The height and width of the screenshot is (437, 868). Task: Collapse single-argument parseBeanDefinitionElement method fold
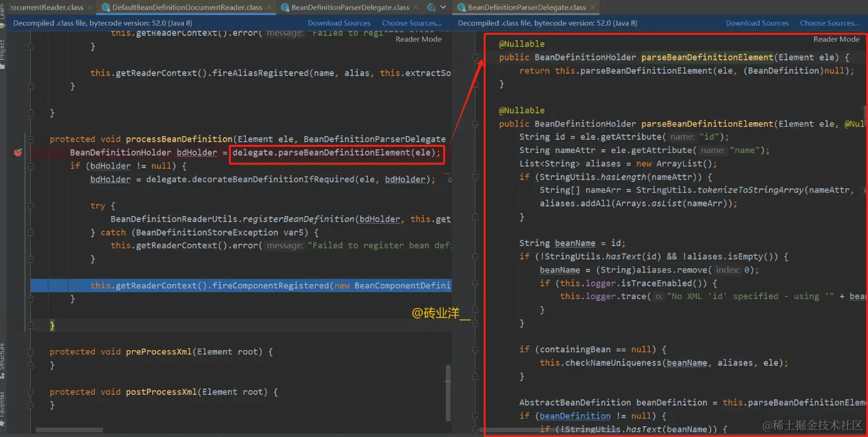476,57
